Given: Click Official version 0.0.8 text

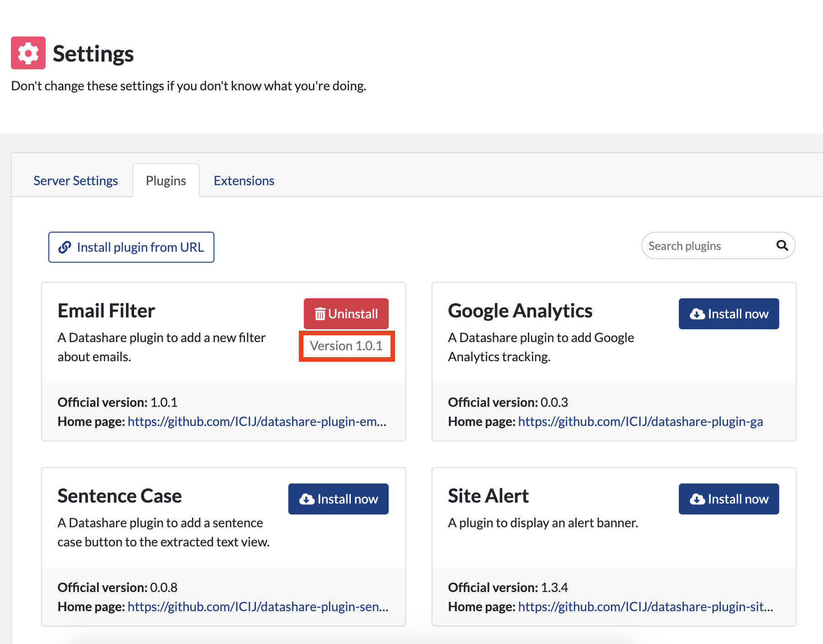Looking at the screenshot, I should [117, 587].
